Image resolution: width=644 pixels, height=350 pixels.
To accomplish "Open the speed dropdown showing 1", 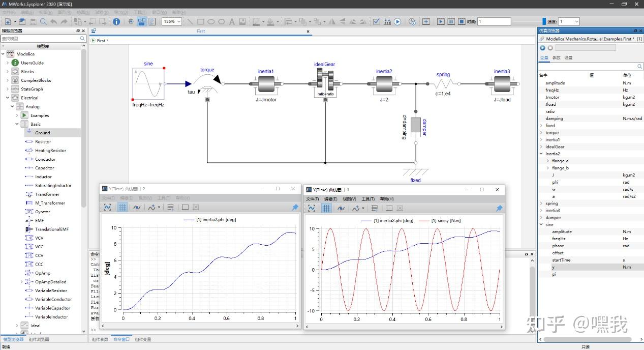I will coord(569,21).
